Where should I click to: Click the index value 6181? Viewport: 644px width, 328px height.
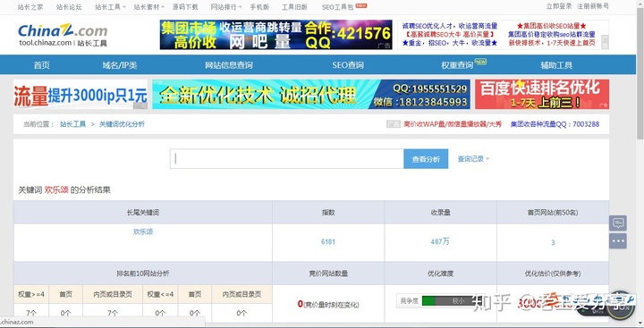click(x=328, y=242)
